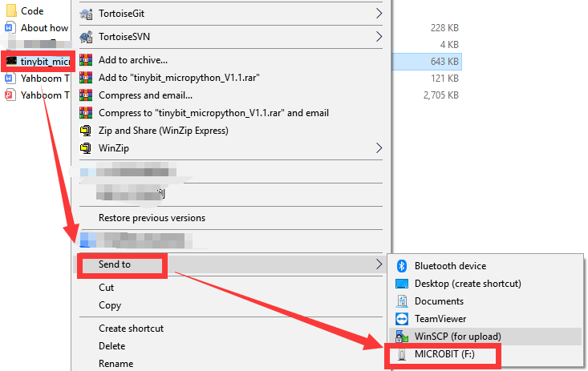Select the tinybit_micr file name

[x=46, y=62]
